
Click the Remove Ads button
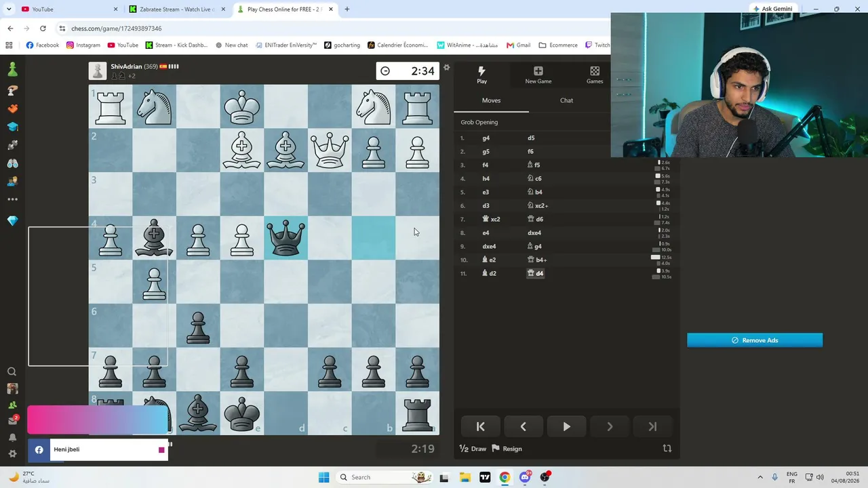(755, 340)
